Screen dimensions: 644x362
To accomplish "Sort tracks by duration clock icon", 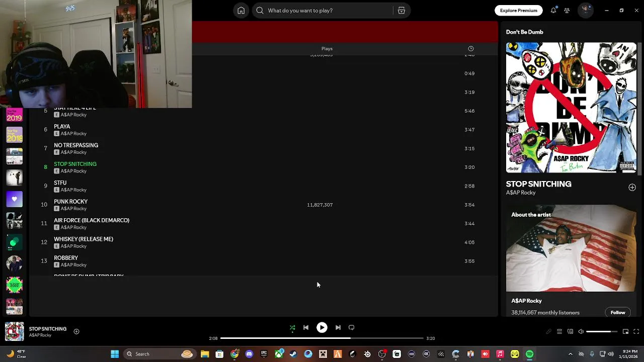I will click(x=471, y=49).
